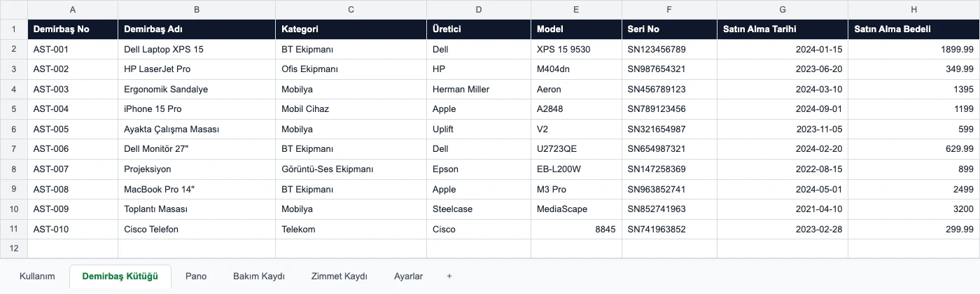Select cell Dell Monitör 27"

[197, 149]
